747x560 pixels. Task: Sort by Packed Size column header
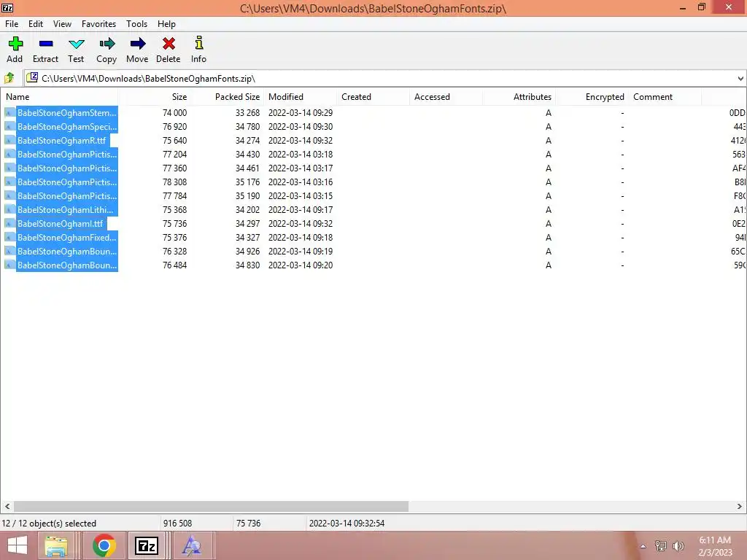[228, 97]
